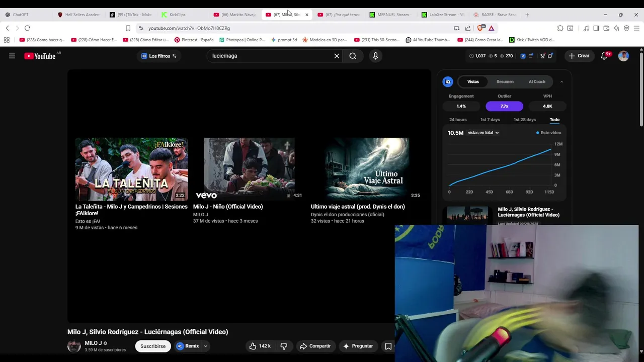The height and width of the screenshot is (362, 644).
Task: Click the vidIQ trophy icon in header
Action: (x=542, y=56)
